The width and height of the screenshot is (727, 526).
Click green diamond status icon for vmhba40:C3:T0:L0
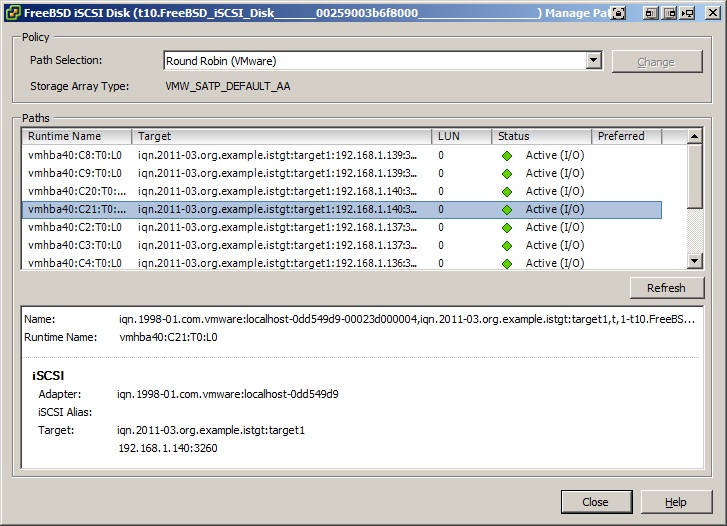coord(507,246)
